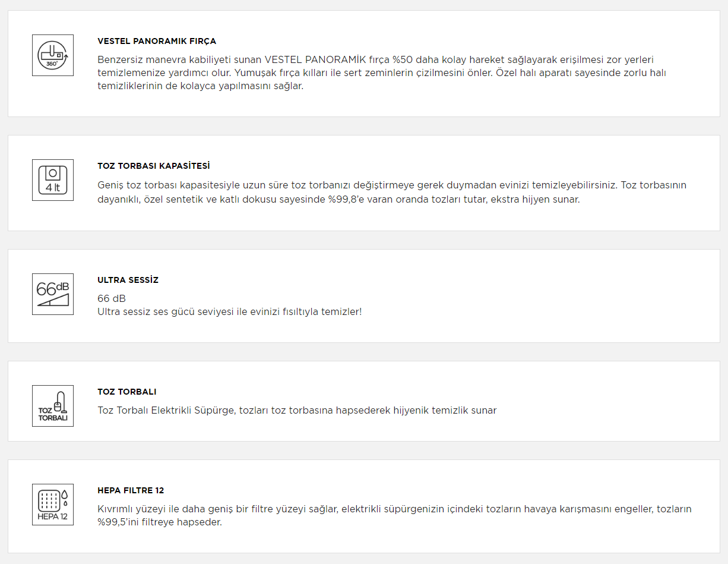The width and height of the screenshot is (728, 564).
Task: Select the TOZ TORBASI KAPASİTESİ heading
Action: click(154, 166)
